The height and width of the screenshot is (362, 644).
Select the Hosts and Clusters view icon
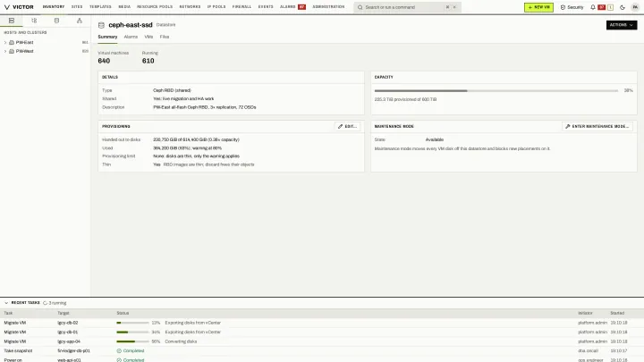pyautogui.click(x=12, y=21)
